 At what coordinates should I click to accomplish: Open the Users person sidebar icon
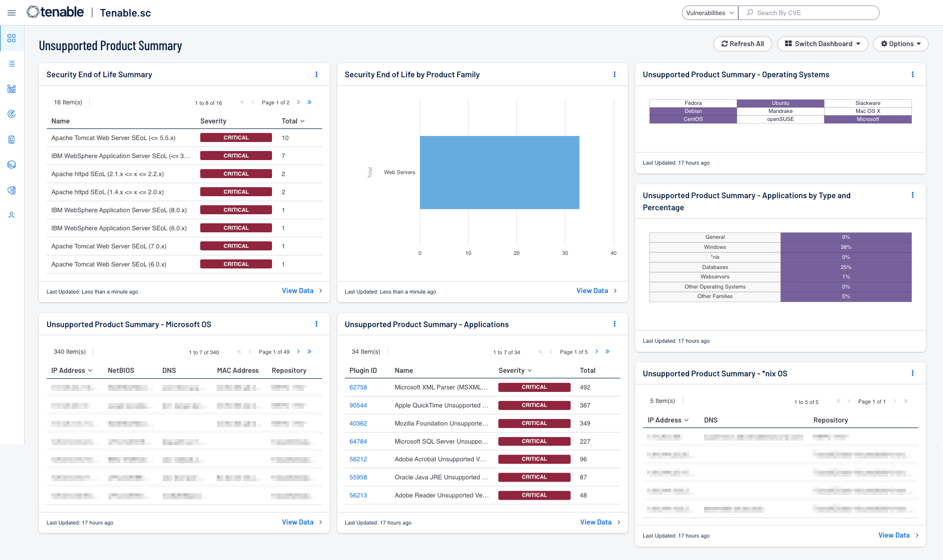[12, 215]
